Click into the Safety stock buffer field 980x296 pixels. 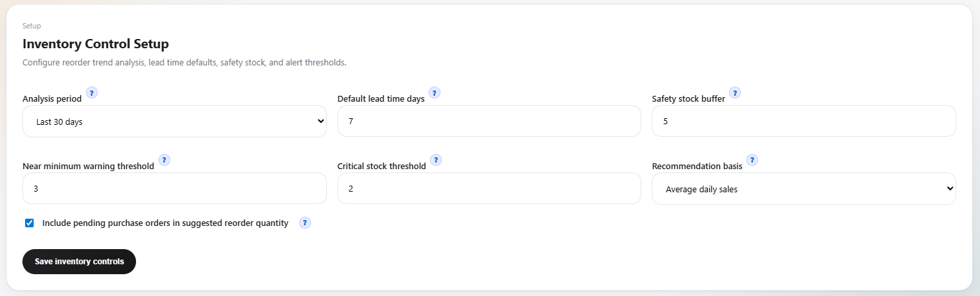point(804,122)
